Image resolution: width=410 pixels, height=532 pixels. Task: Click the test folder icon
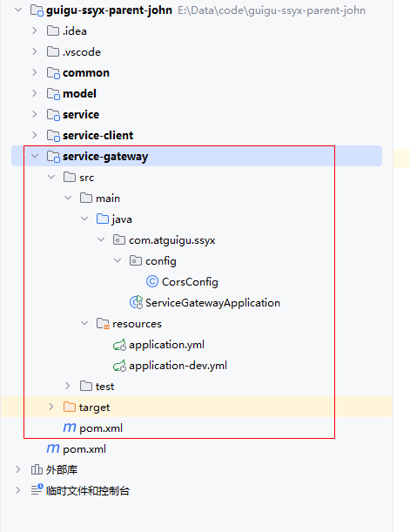click(x=86, y=386)
